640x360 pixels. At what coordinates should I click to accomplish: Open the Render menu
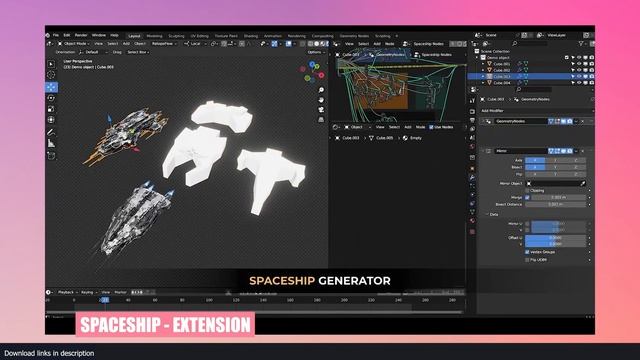(x=81, y=36)
